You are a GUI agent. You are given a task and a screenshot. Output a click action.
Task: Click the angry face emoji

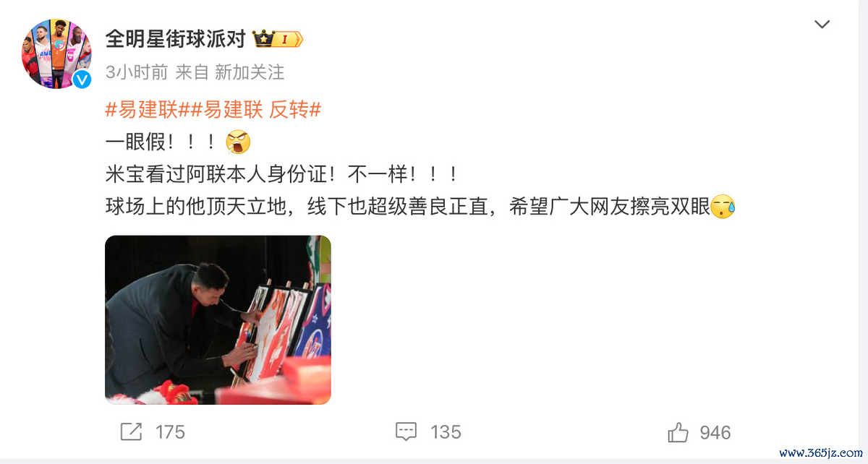pos(238,142)
